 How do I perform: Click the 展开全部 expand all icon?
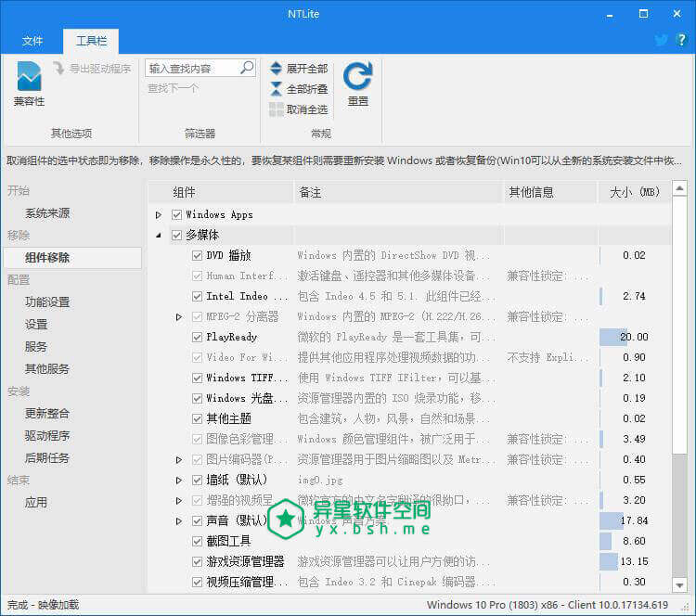pyautogui.click(x=277, y=69)
